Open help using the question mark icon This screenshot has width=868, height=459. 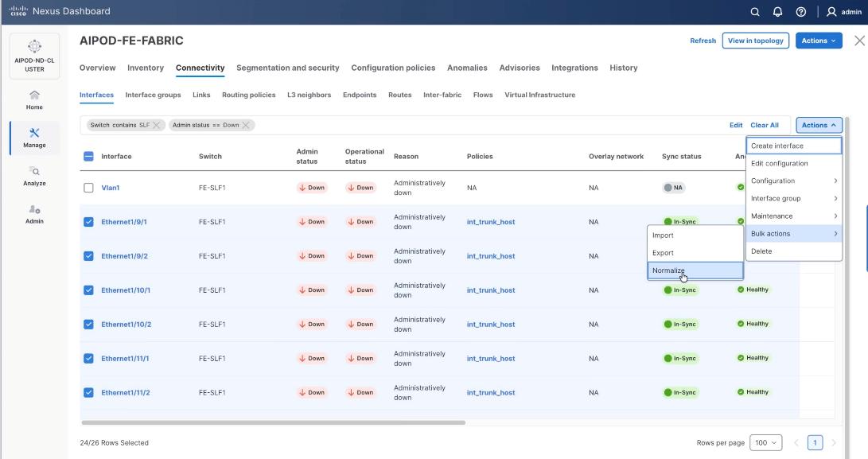coord(800,12)
